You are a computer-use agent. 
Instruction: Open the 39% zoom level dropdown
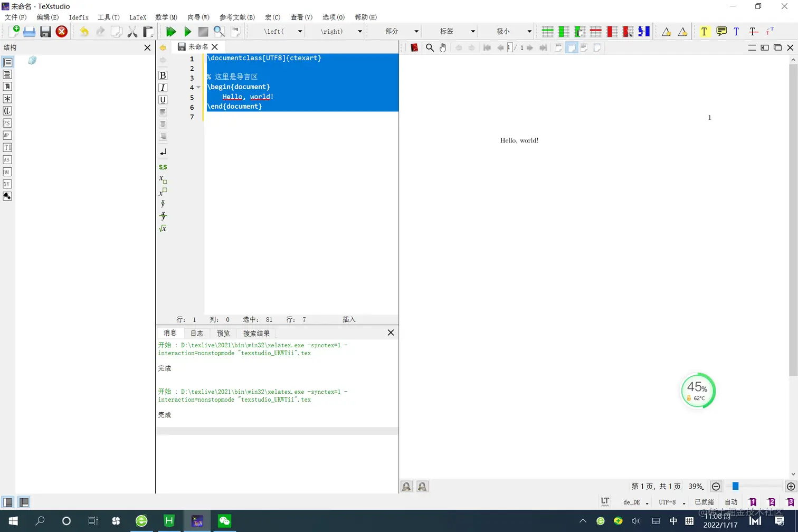pyautogui.click(x=697, y=487)
